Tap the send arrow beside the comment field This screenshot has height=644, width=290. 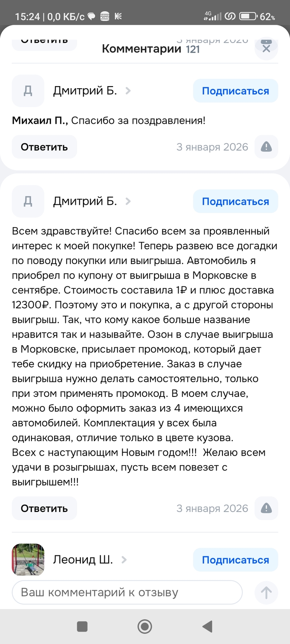coord(266,593)
